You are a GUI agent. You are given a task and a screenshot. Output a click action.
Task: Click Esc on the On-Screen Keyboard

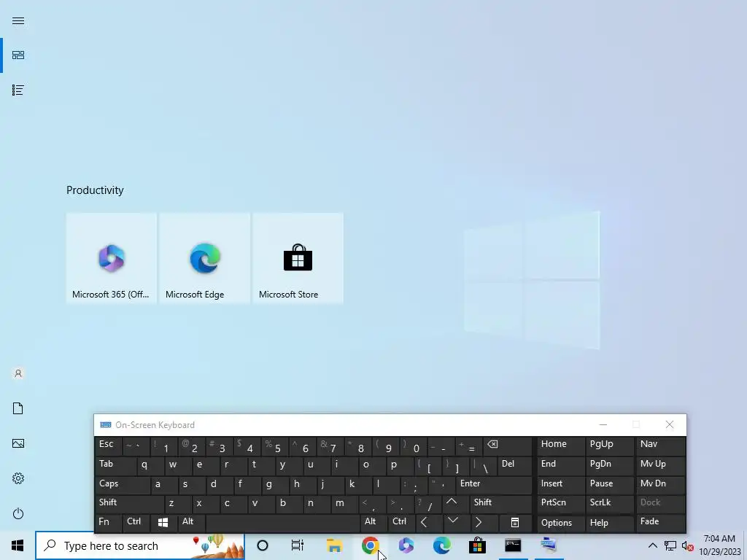tap(108, 446)
